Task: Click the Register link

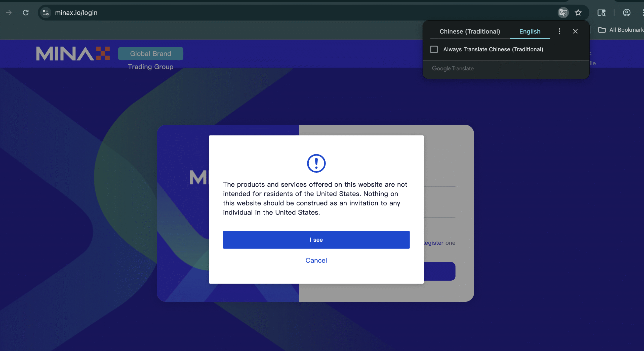Action: point(434,243)
